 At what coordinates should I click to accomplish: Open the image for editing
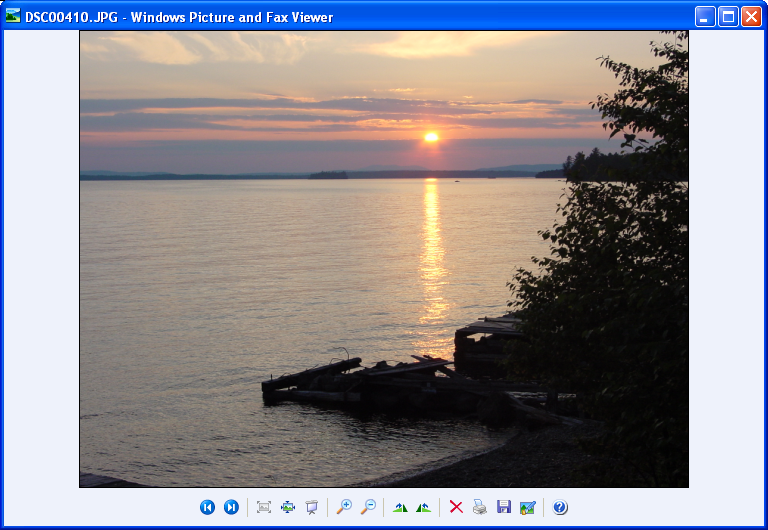point(528,507)
